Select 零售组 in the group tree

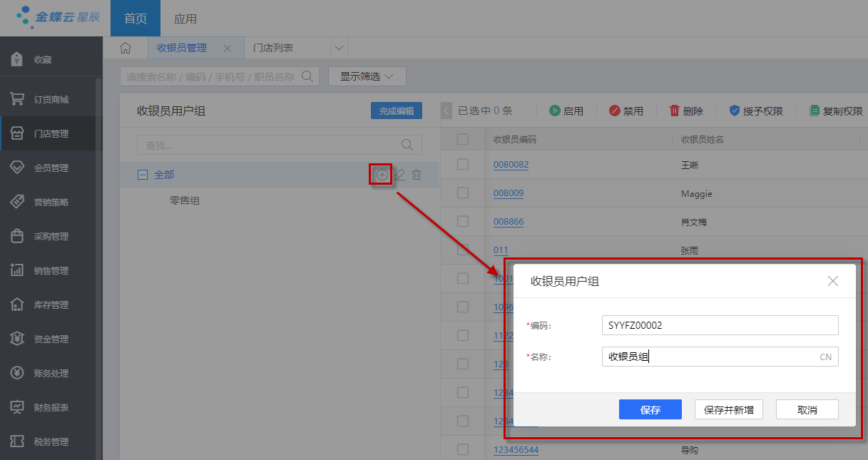click(x=185, y=200)
